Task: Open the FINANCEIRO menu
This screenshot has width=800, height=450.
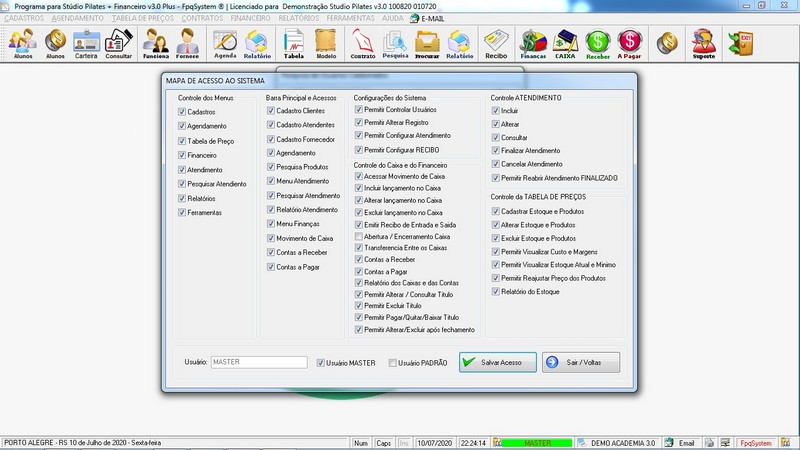Action: click(251, 18)
